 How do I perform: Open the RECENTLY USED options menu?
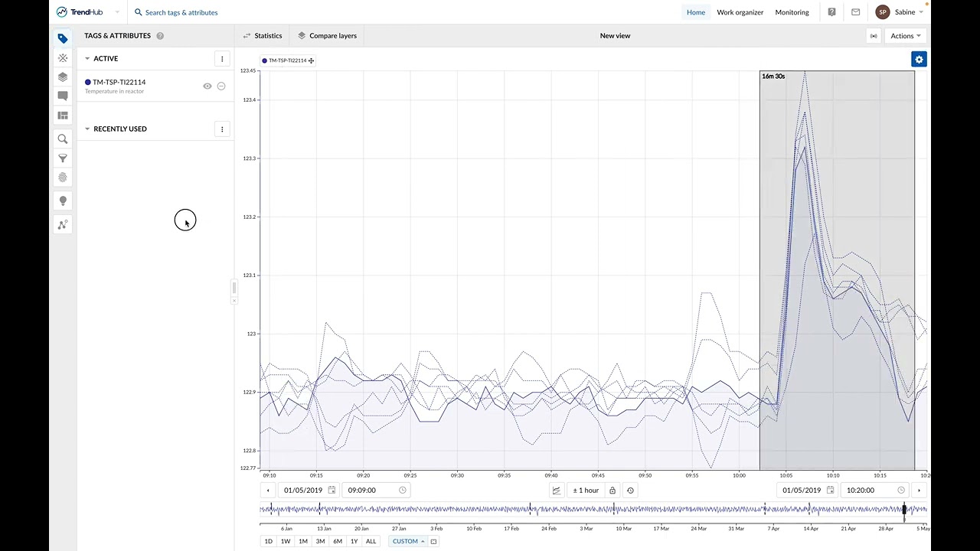pyautogui.click(x=222, y=129)
